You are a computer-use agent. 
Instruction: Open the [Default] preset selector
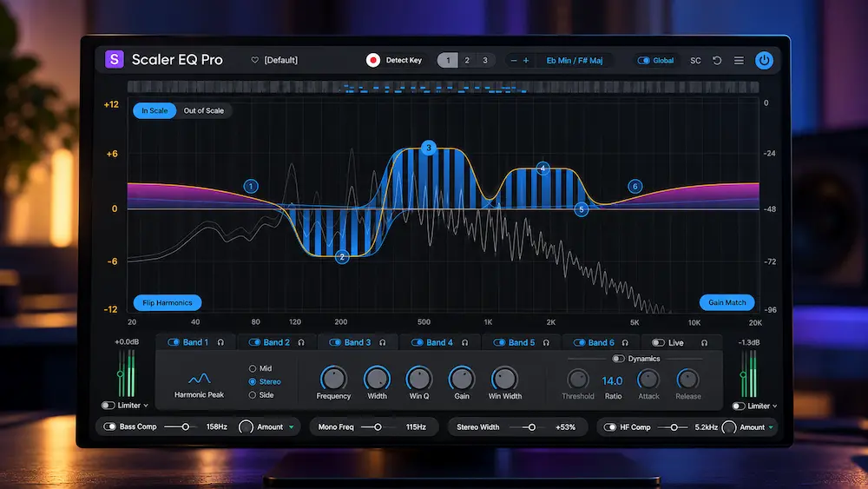pyautogui.click(x=280, y=60)
